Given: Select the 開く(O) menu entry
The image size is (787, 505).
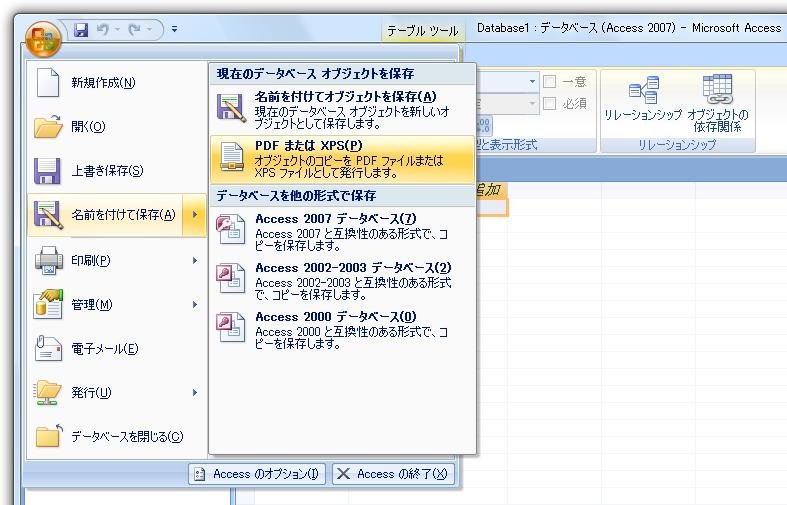Looking at the screenshot, I should [x=116, y=127].
